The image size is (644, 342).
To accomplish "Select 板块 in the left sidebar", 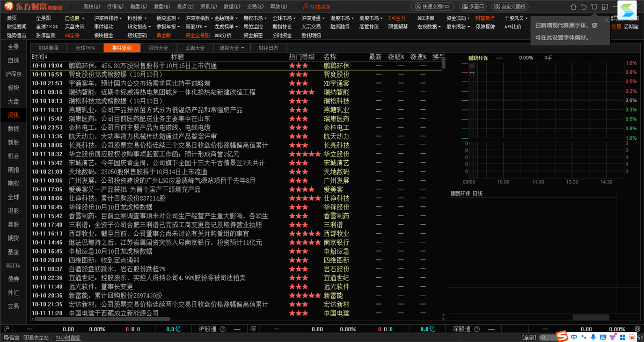I will [x=13, y=87].
